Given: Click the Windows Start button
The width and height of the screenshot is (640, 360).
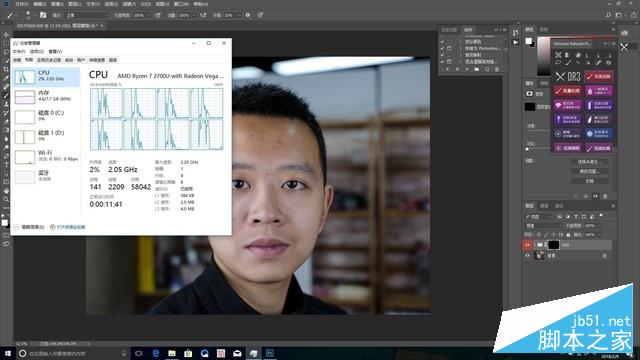Looking at the screenshot, I should click(x=7, y=353).
